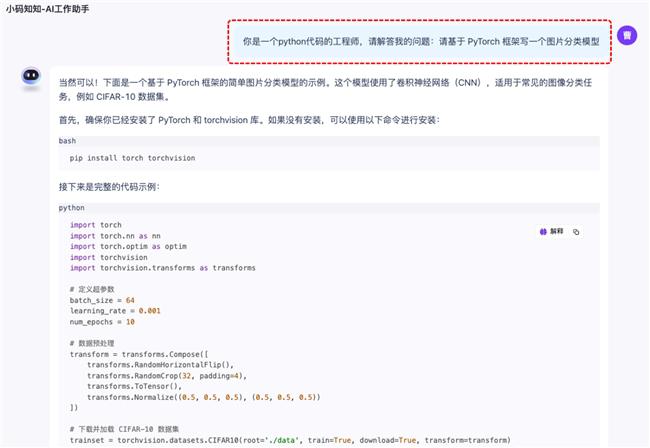650x448 pixels.
Task: Click the transforms.ToTensor() line
Action: click(134, 386)
